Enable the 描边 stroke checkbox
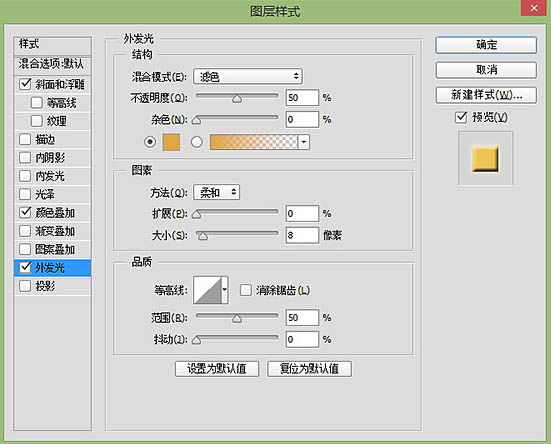The width and height of the screenshot is (551, 444). pyautogui.click(x=25, y=139)
